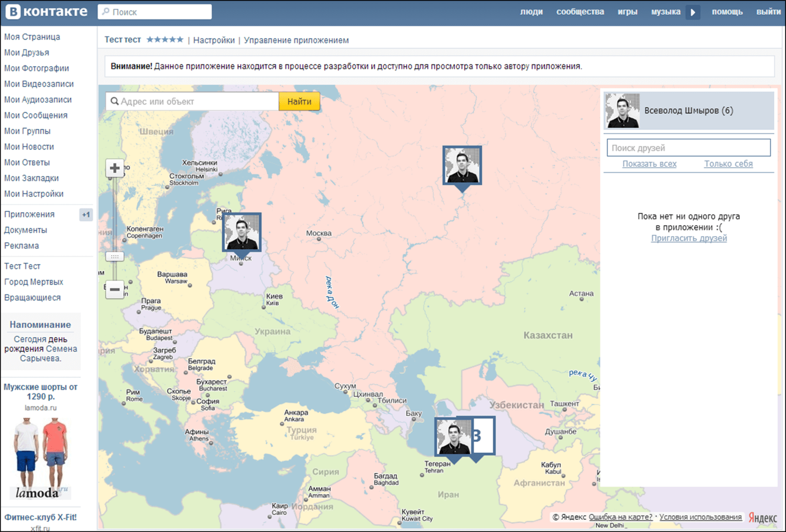Click the Астана label on the map
786x532 pixels.
click(581, 294)
